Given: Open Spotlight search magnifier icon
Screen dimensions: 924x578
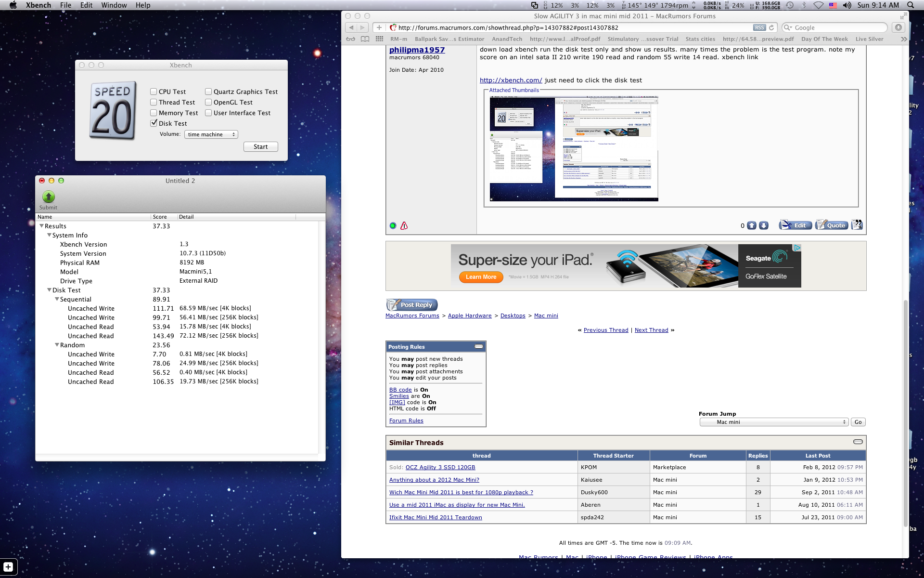Looking at the screenshot, I should (x=911, y=5).
